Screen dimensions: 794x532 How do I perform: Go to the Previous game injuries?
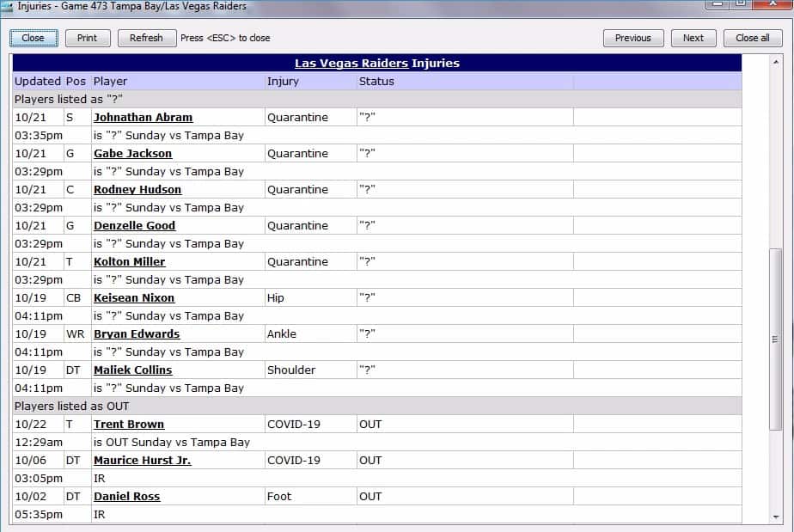(632, 38)
